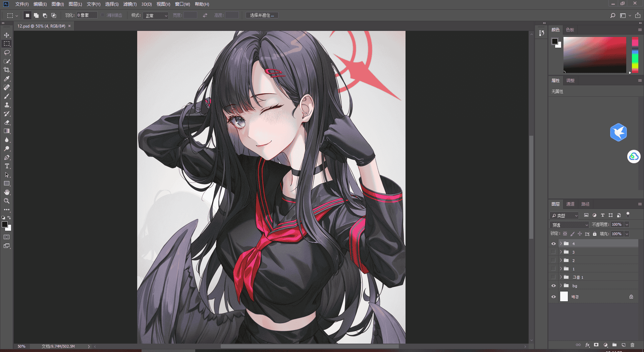Expand the 그룹 1 layer group
This screenshot has height=352, width=644.
[x=561, y=277]
